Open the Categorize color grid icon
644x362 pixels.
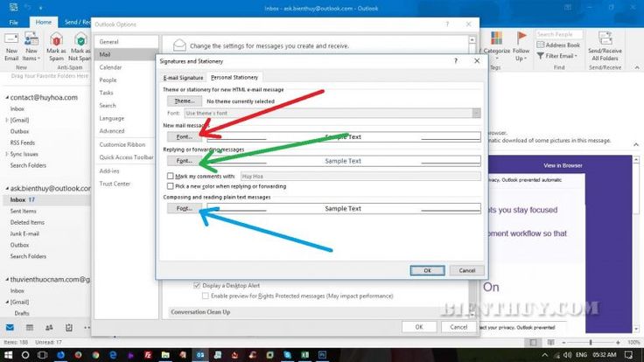point(496,38)
